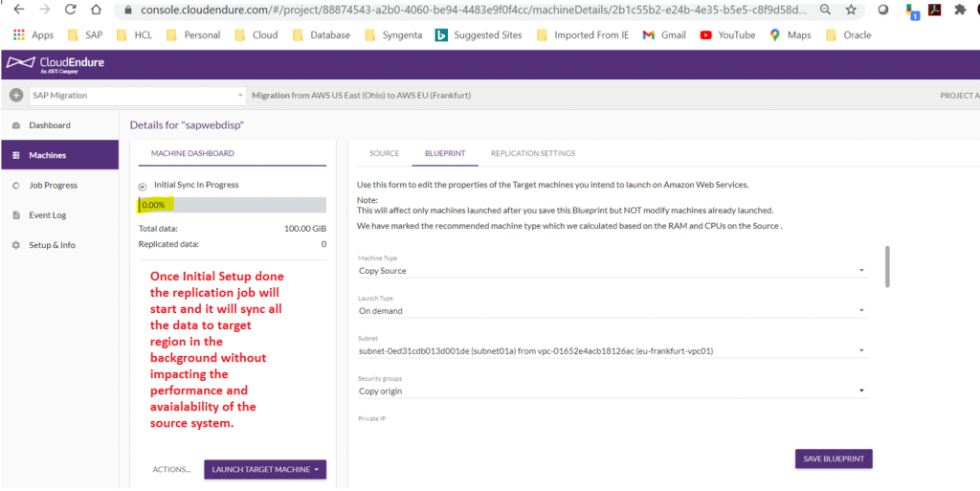Screen dimensions: 980x491
Task: Open the Personal bookmarks folder
Action: click(193, 35)
